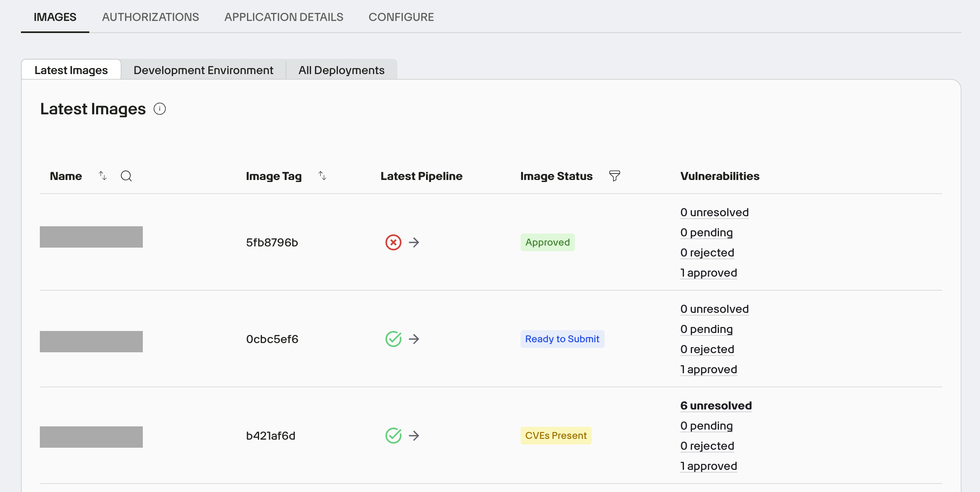Select the Development Environment sub-tab
980x492 pixels.
point(203,70)
